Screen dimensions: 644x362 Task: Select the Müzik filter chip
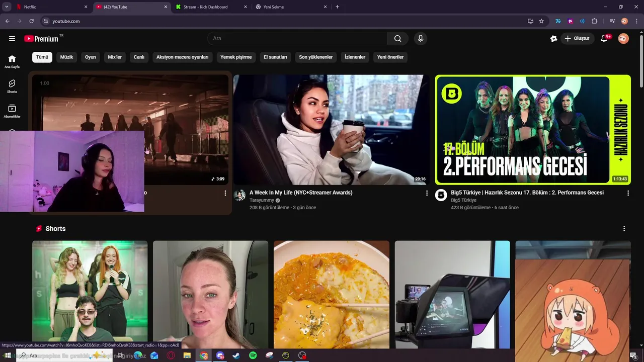pyautogui.click(x=66, y=57)
